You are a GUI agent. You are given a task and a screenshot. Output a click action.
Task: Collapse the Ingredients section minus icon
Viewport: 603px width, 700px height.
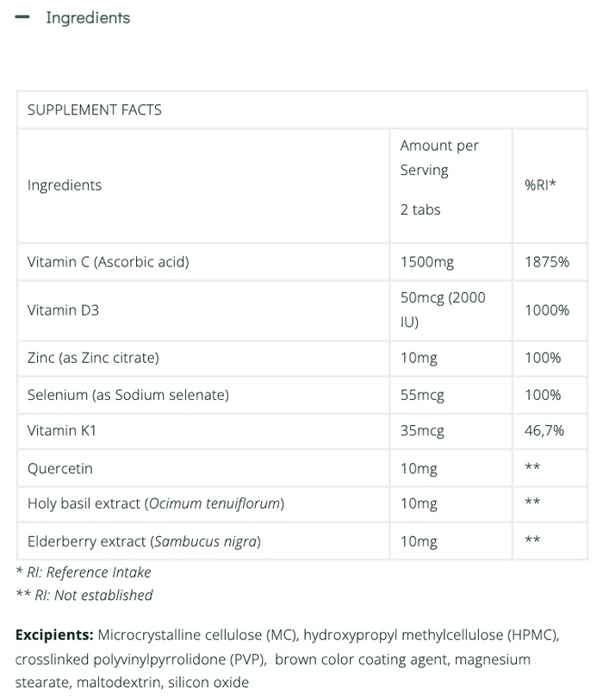23,17
